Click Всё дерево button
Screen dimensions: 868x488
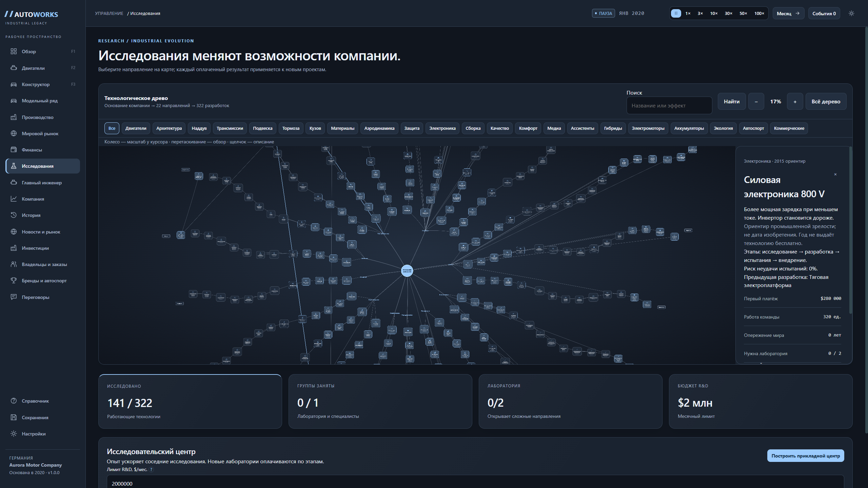pos(826,102)
